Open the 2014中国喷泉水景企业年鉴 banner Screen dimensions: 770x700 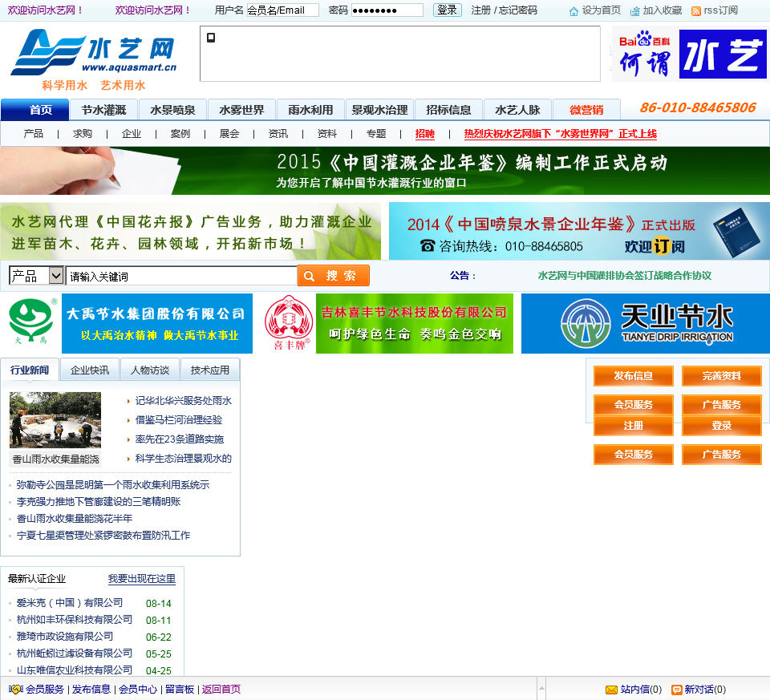[x=579, y=231]
